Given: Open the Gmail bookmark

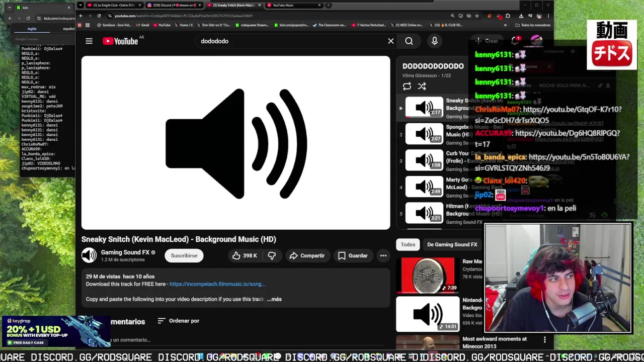Looking at the screenshot, I should click(142, 25).
